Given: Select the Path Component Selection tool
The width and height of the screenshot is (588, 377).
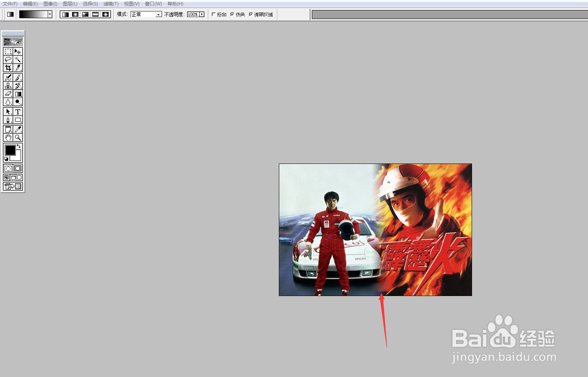Looking at the screenshot, I should point(8,112).
